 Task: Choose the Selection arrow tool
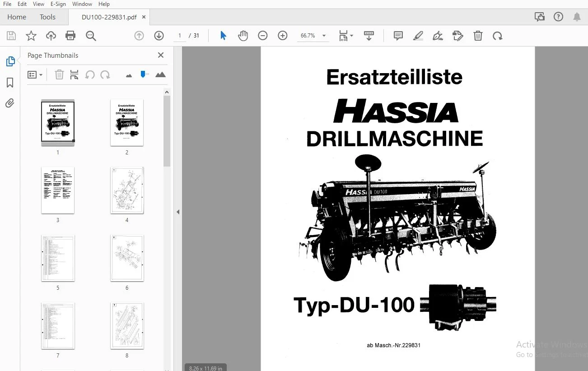[x=223, y=36]
